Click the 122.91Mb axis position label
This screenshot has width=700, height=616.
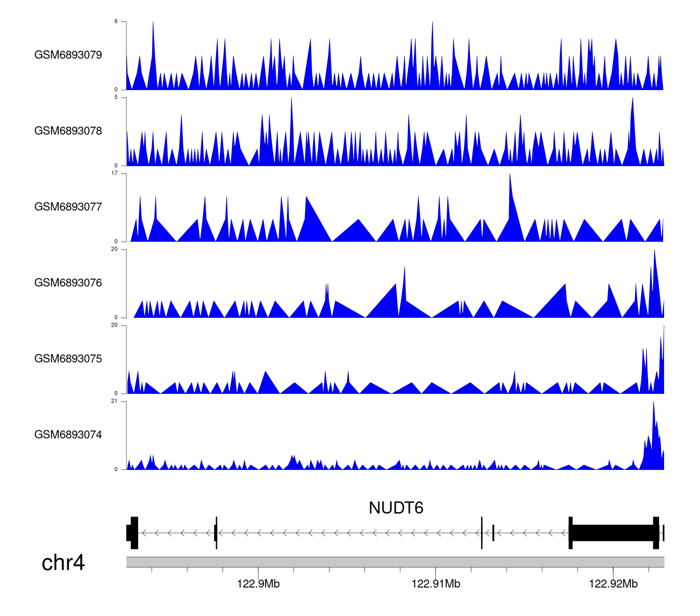coord(436,584)
